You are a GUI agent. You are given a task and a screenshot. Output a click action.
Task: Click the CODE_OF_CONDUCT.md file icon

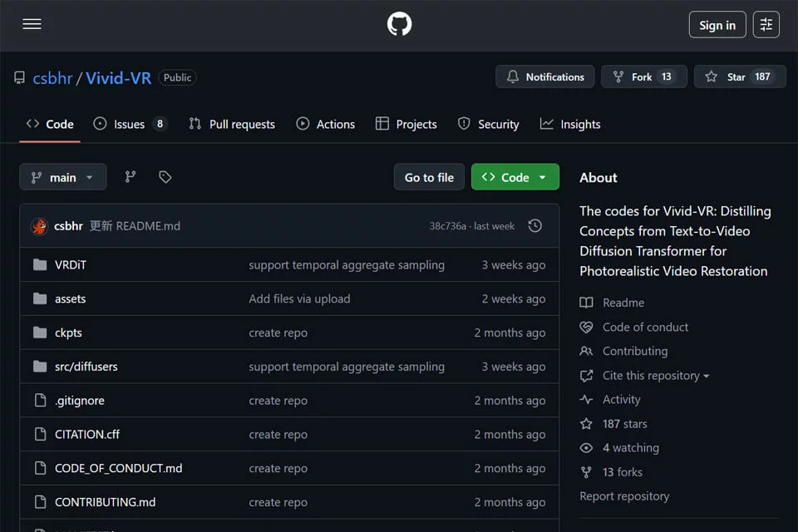click(x=40, y=468)
